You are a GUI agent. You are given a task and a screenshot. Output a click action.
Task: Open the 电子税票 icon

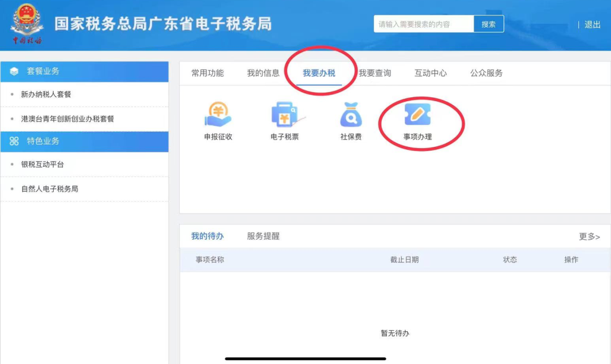click(x=285, y=114)
